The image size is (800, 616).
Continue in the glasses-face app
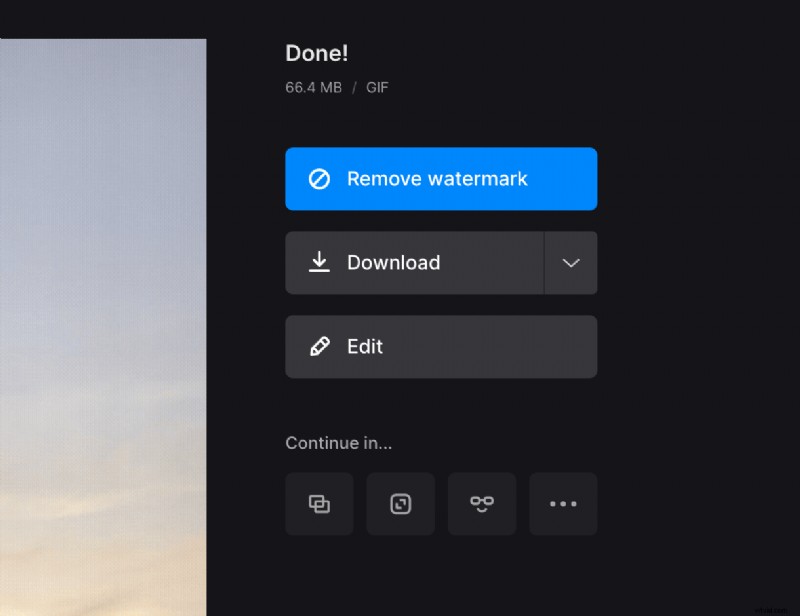(x=482, y=504)
